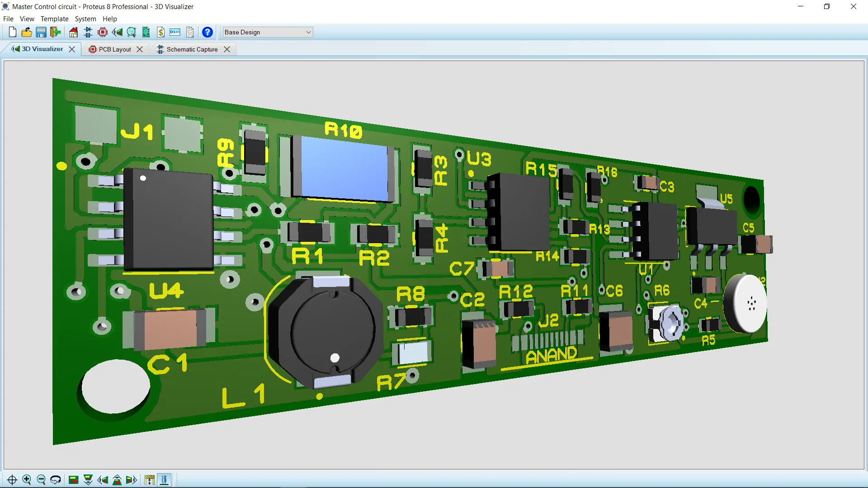Screen dimensions: 868x488
Task: Open the Template menu
Action: coord(54,19)
